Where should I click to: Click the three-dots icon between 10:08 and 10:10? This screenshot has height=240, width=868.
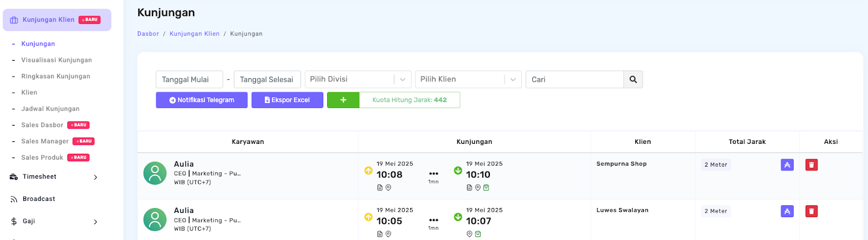pos(433,174)
